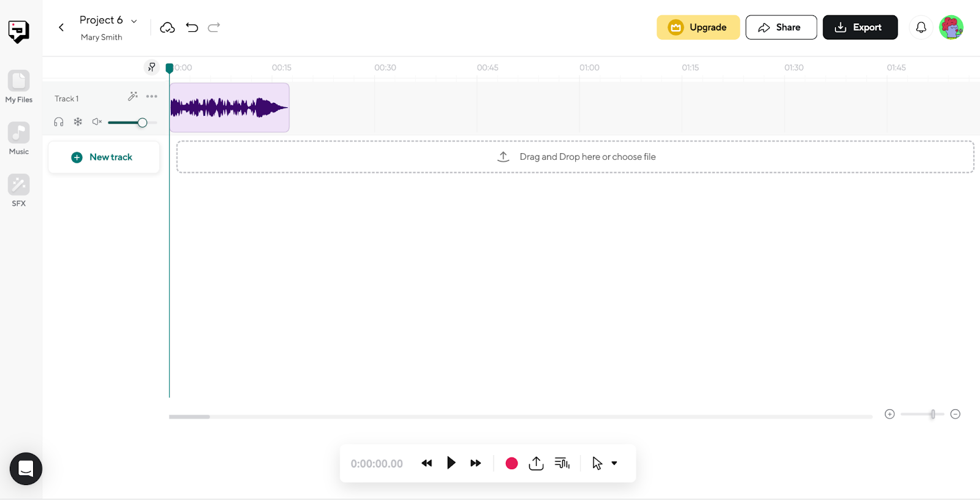Open the Music library panel
Screen dimensions: 980x501
point(19,139)
